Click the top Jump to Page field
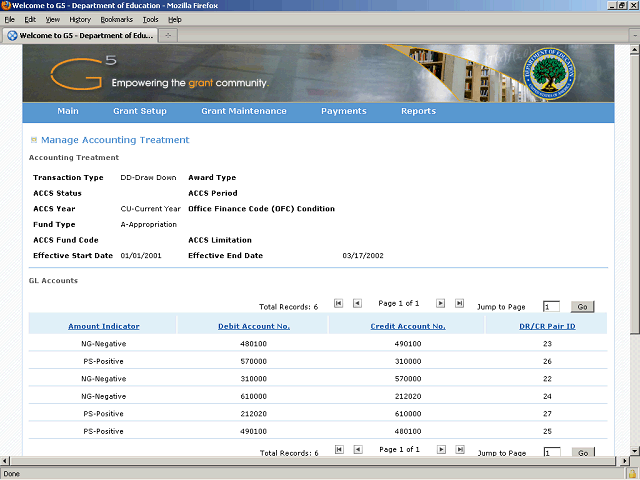Viewport: 640px width, 480px height. coord(551,307)
